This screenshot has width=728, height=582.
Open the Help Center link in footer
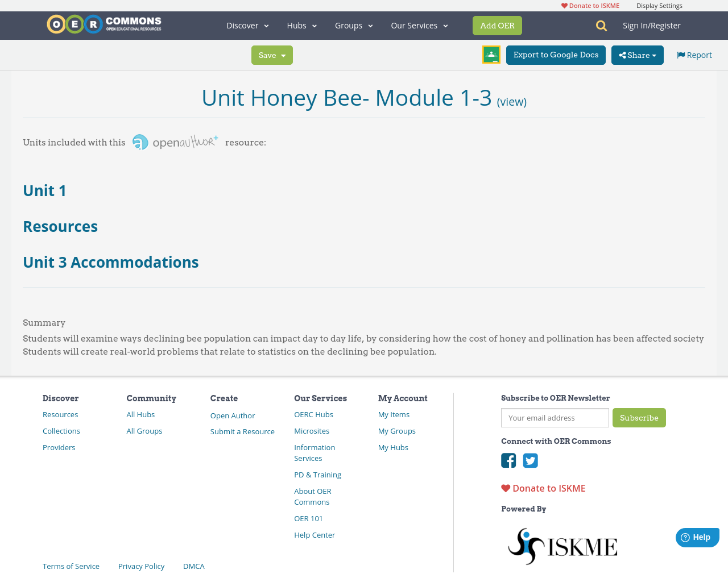315,534
